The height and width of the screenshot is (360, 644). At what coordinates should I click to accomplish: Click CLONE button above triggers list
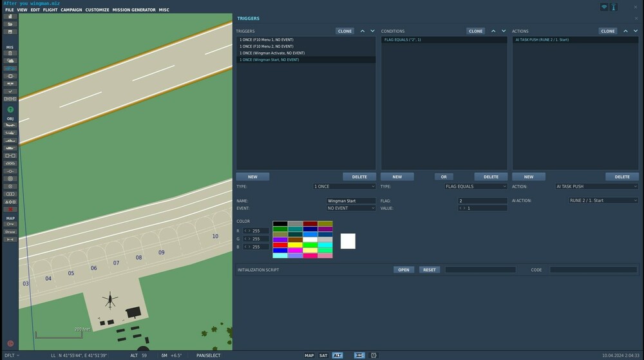coord(345,31)
